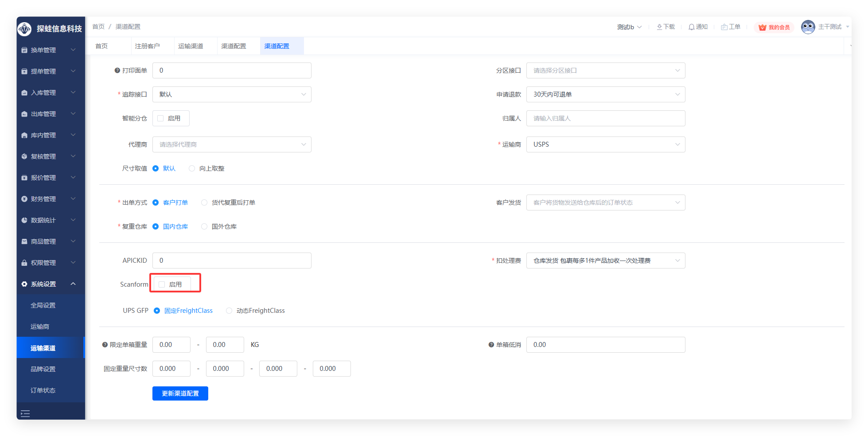Open the 追踪接口 dropdown
This screenshot has width=868, height=436.
232,94
